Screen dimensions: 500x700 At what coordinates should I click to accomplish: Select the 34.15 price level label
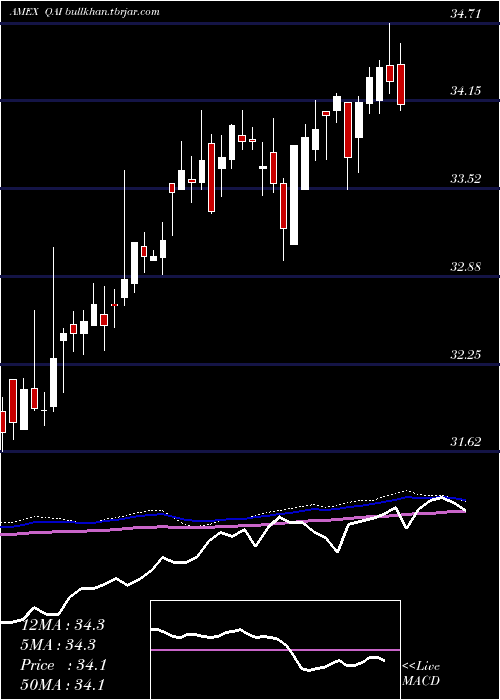point(465,91)
